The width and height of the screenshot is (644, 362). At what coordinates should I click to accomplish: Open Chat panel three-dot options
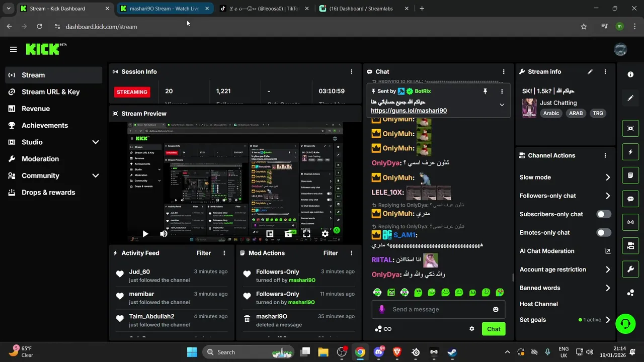coord(504,72)
